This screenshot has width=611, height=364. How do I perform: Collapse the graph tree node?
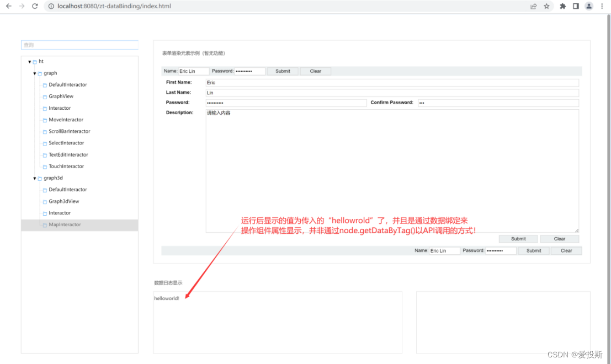35,73
